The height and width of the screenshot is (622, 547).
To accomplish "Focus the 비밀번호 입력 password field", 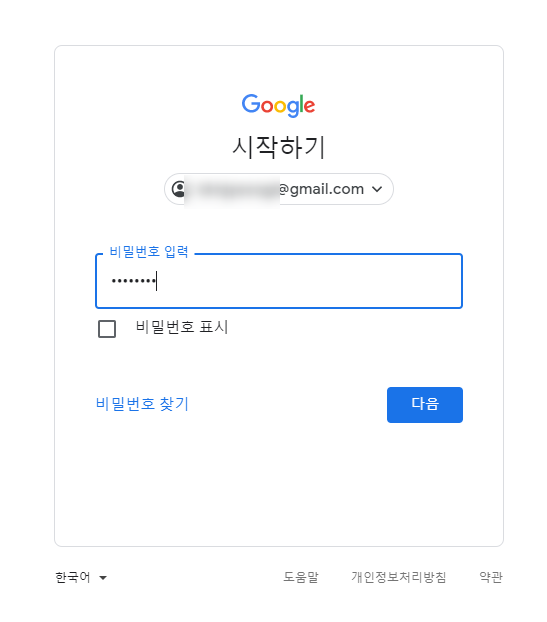I will [279, 281].
